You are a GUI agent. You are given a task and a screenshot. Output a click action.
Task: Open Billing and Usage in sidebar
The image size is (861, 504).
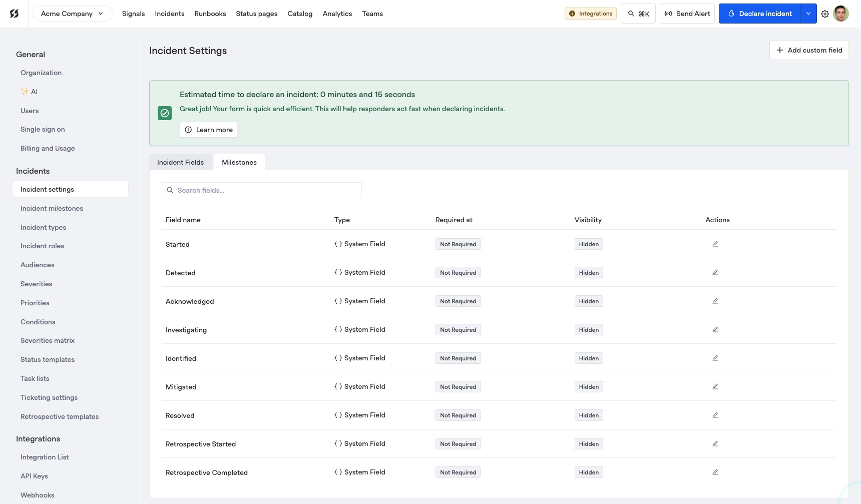coord(48,148)
